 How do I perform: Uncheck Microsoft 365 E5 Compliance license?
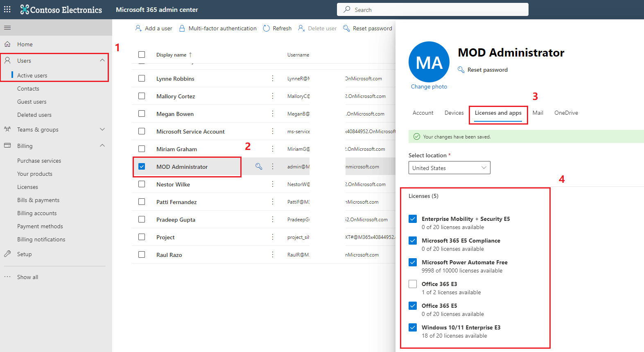pyautogui.click(x=413, y=241)
